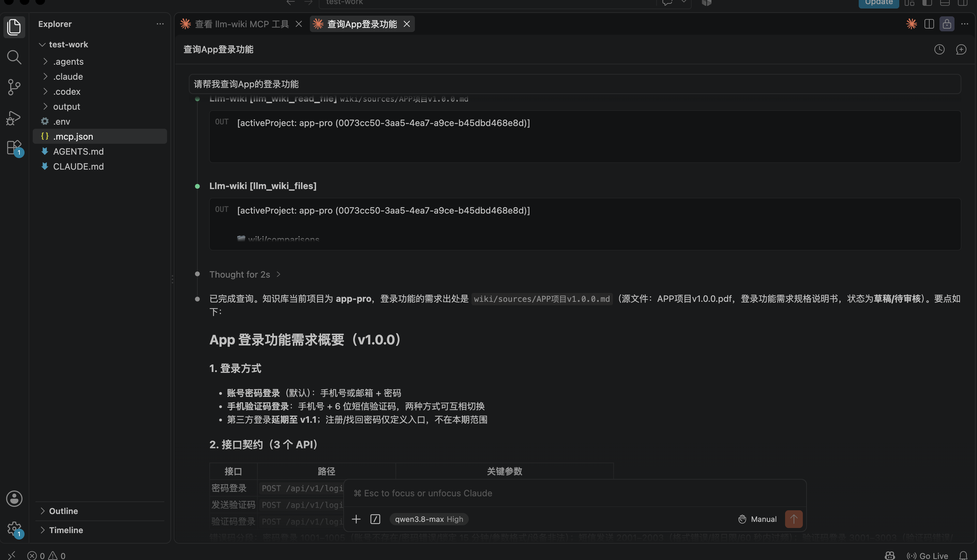This screenshot has width=977, height=560.
Task: Open remote window indicator in status bar
Action: [x=12, y=555]
